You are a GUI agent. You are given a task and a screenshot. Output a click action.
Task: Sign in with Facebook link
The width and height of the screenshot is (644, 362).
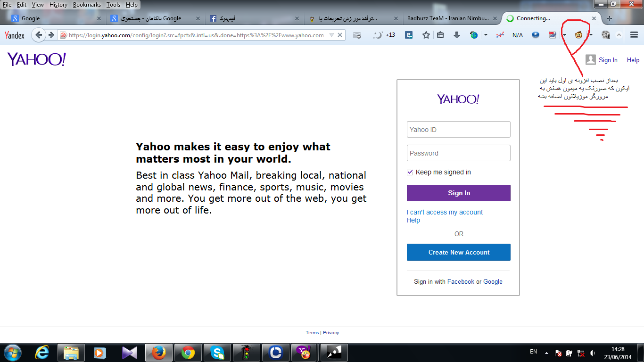pyautogui.click(x=461, y=281)
